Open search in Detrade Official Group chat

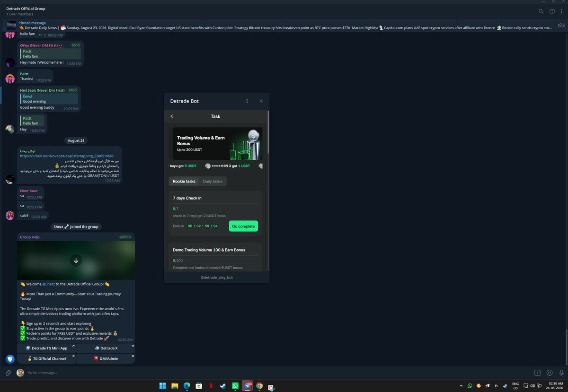[541, 11]
